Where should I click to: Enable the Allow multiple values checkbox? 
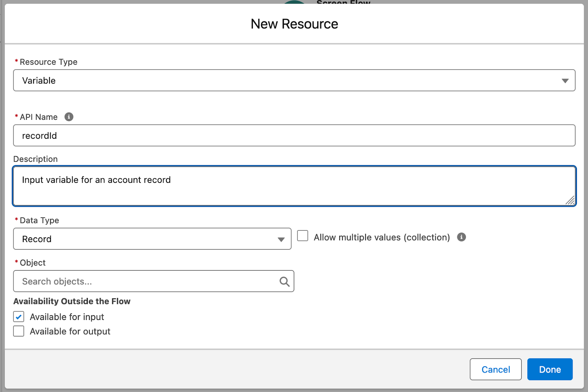click(x=302, y=236)
